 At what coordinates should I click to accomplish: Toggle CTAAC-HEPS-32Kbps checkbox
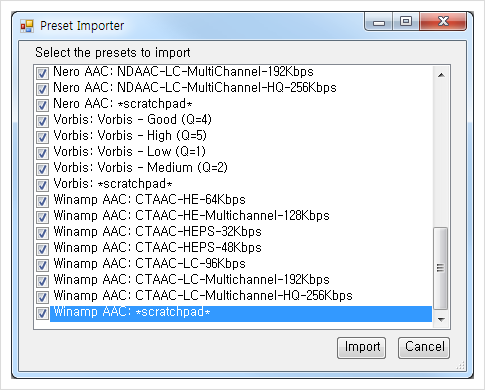42,233
